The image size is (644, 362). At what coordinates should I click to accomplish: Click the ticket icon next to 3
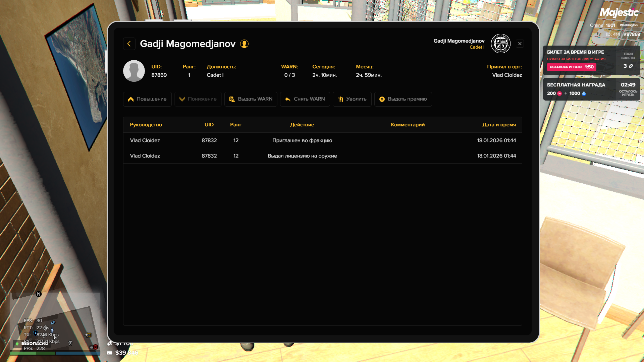(x=631, y=66)
